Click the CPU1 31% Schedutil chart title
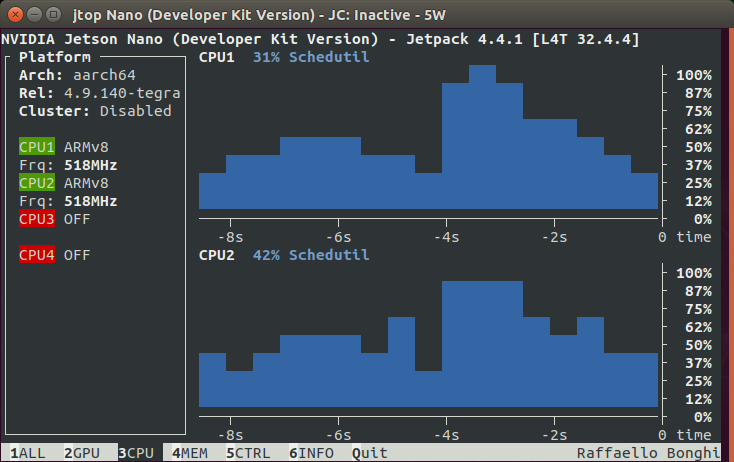 [284, 57]
